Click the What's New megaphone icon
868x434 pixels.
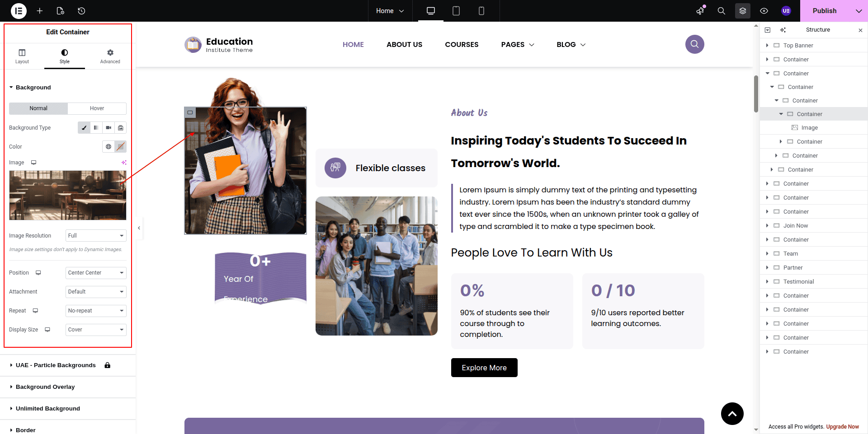click(x=700, y=11)
